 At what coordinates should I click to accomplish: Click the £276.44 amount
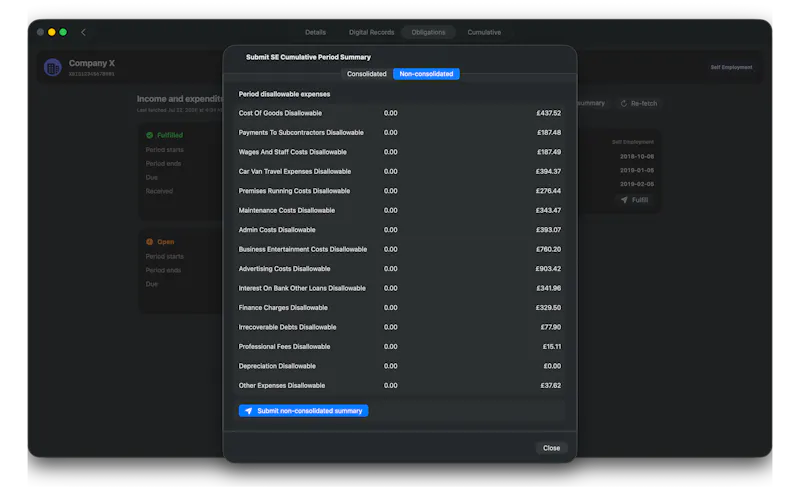point(548,191)
